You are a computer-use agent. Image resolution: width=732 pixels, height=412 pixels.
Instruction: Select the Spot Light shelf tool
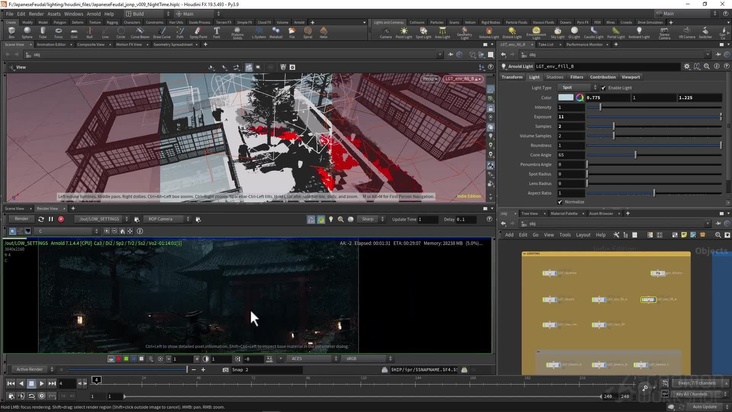click(423, 32)
